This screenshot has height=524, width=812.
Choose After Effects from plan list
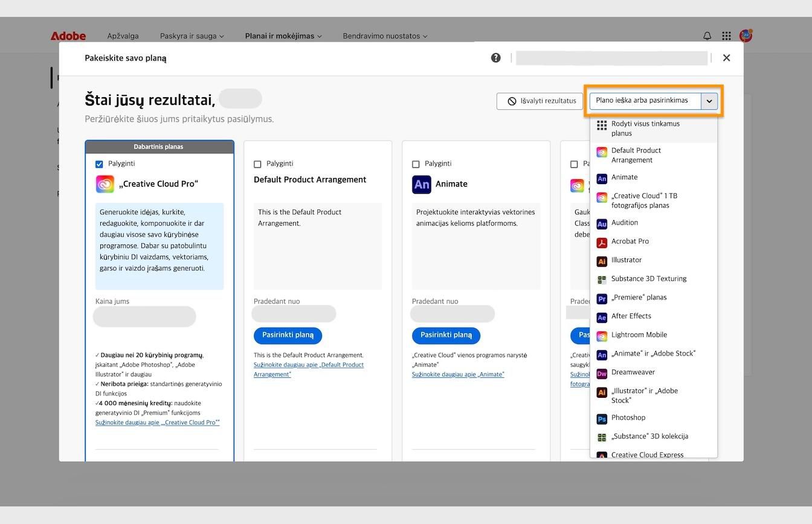tap(654, 316)
